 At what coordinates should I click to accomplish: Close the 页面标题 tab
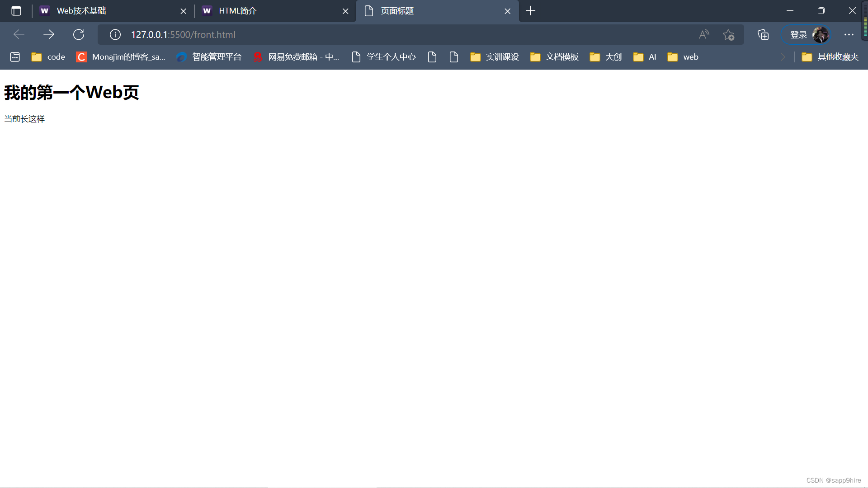[x=508, y=11]
